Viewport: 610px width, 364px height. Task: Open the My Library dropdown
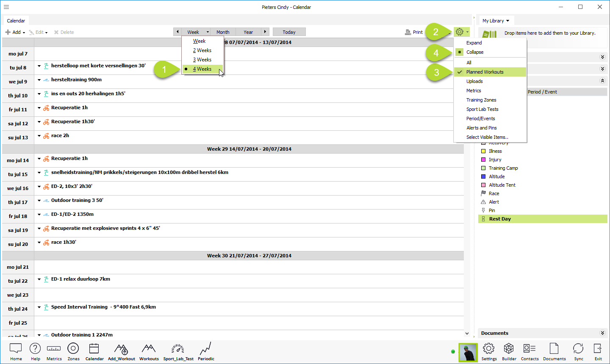[496, 21]
